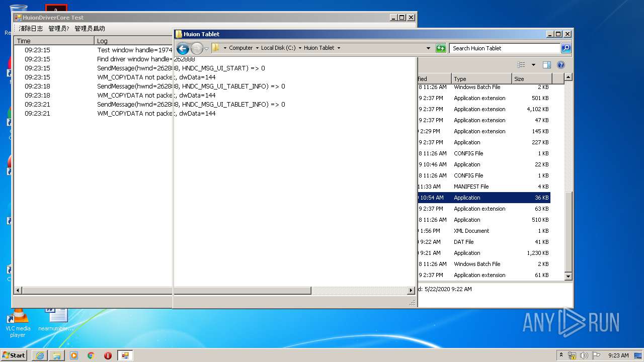The width and height of the screenshot is (644, 362).
Task: Open the nearnumber desktop document
Action: coord(56,319)
